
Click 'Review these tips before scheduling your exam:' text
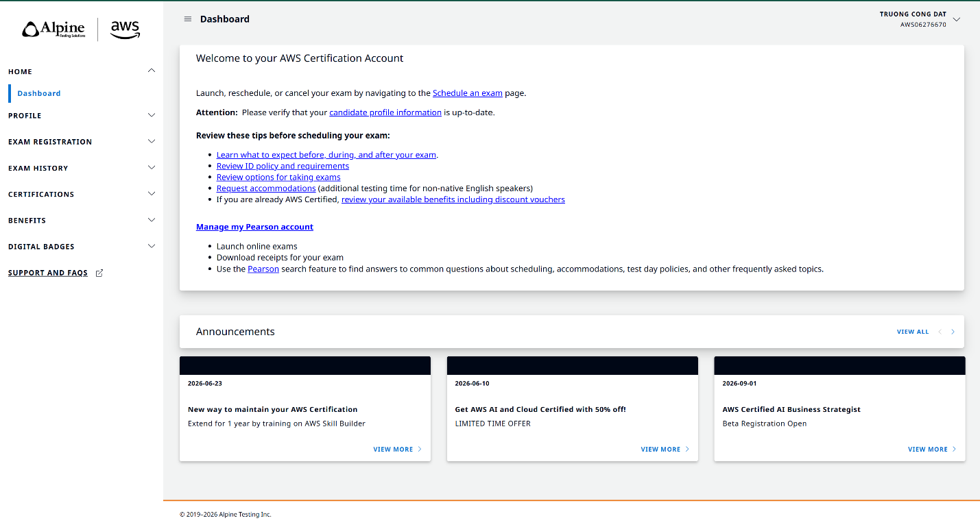point(293,136)
